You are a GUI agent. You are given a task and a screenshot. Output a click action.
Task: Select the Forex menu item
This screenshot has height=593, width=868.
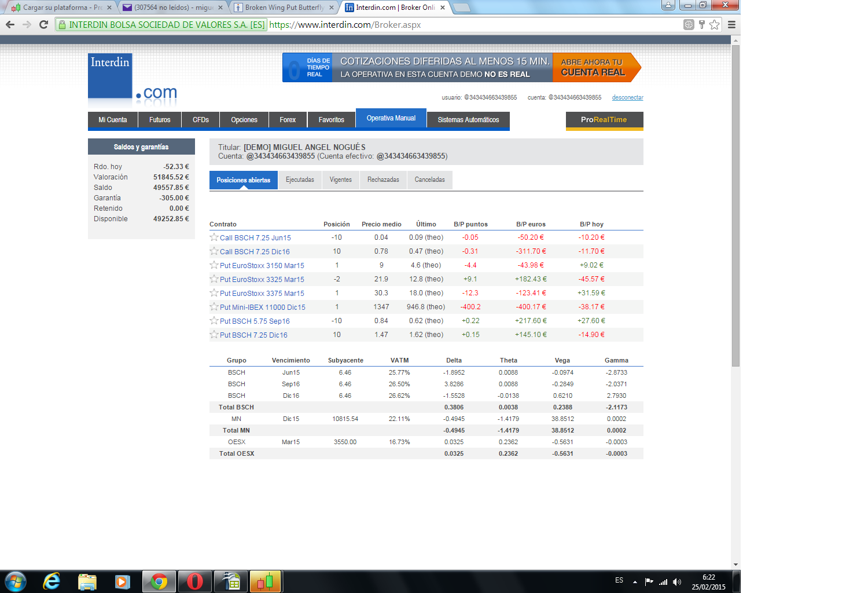pos(288,120)
